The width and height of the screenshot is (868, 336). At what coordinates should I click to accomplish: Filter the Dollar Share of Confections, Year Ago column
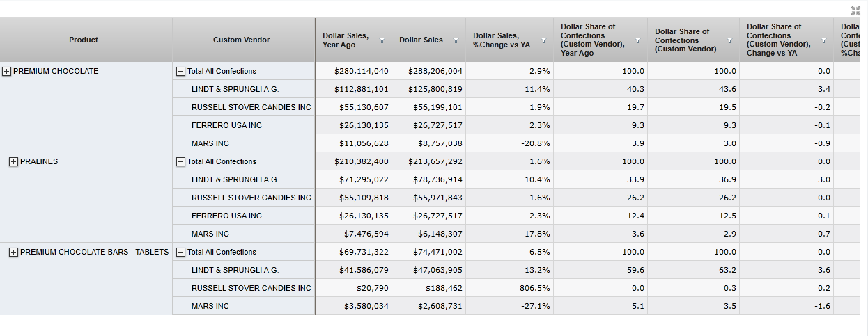click(637, 40)
